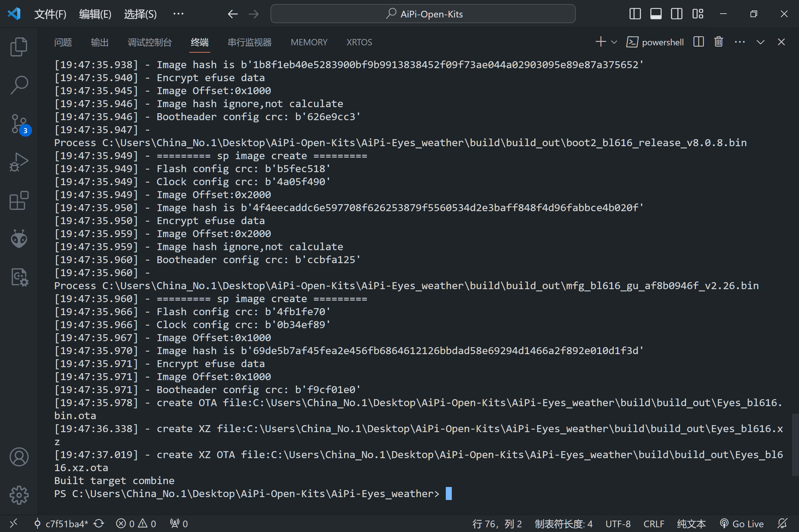This screenshot has height=532, width=799.
Task: Click the terminal prompt cursor
Action: pyautogui.click(x=449, y=493)
